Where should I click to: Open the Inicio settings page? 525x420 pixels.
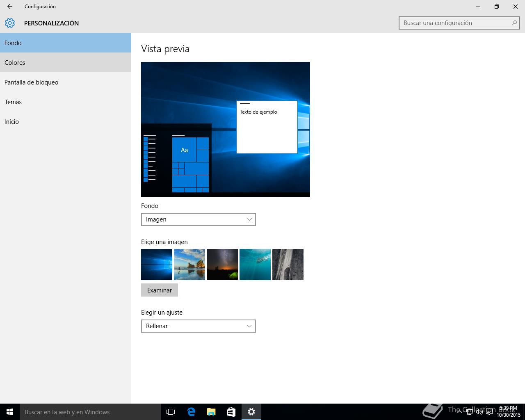tap(66, 122)
